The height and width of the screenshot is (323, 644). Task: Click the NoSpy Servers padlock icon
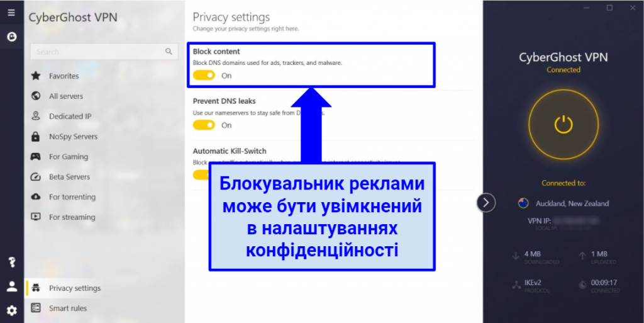tap(36, 137)
